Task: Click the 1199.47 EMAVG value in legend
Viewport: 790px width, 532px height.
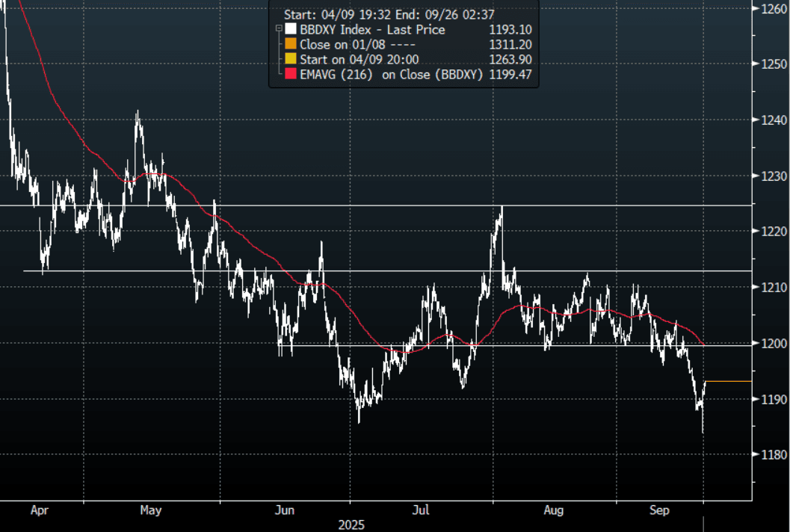Action: (x=510, y=73)
